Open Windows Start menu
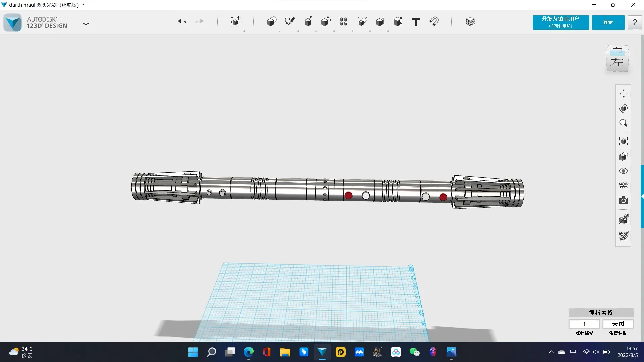Image resolution: width=644 pixels, height=362 pixels. (193, 352)
